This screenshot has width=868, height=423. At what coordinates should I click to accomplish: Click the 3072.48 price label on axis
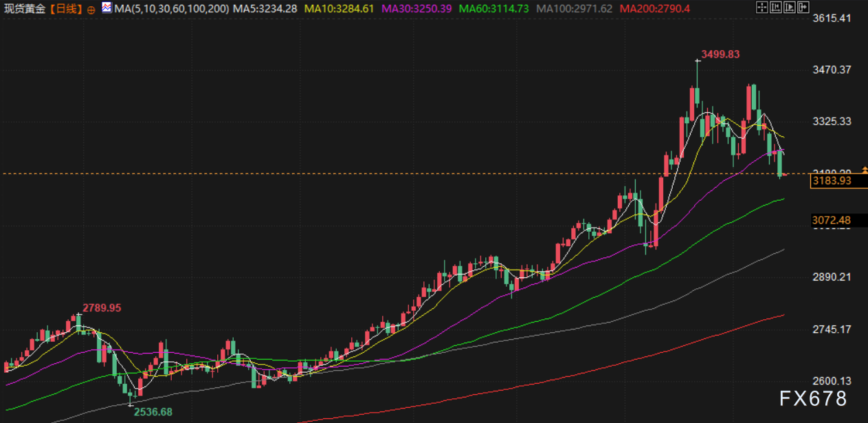click(831, 220)
